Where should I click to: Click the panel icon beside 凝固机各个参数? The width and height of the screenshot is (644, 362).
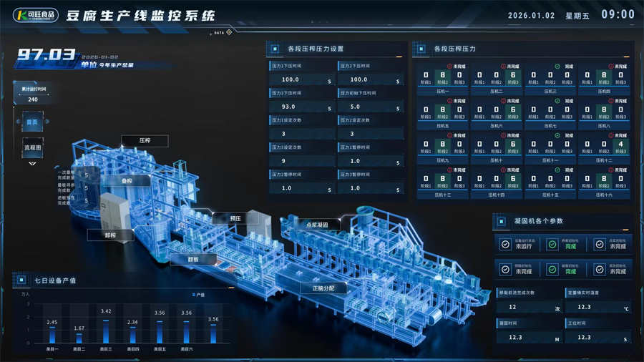coord(501,221)
